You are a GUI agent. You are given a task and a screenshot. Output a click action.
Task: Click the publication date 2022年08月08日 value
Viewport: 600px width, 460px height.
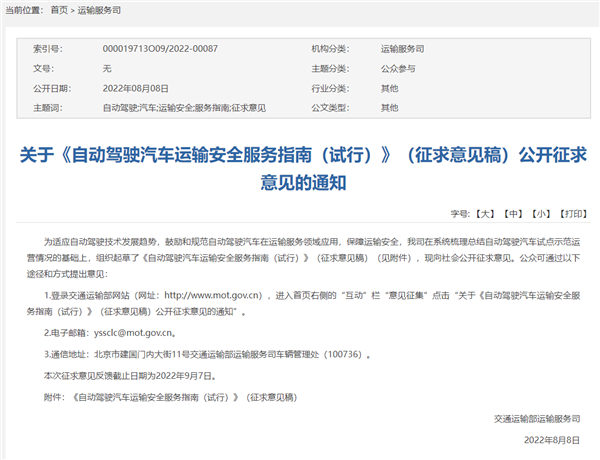[x=135, y=88]
